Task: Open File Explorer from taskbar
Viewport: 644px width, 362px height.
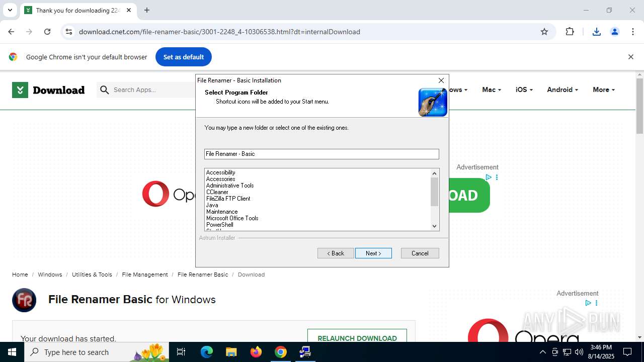Action: 231,352
